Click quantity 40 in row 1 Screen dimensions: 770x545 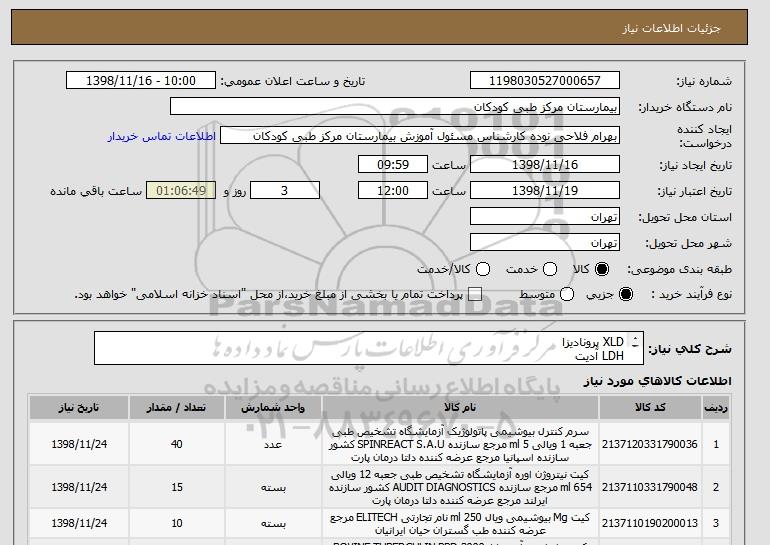pos(177,444)
